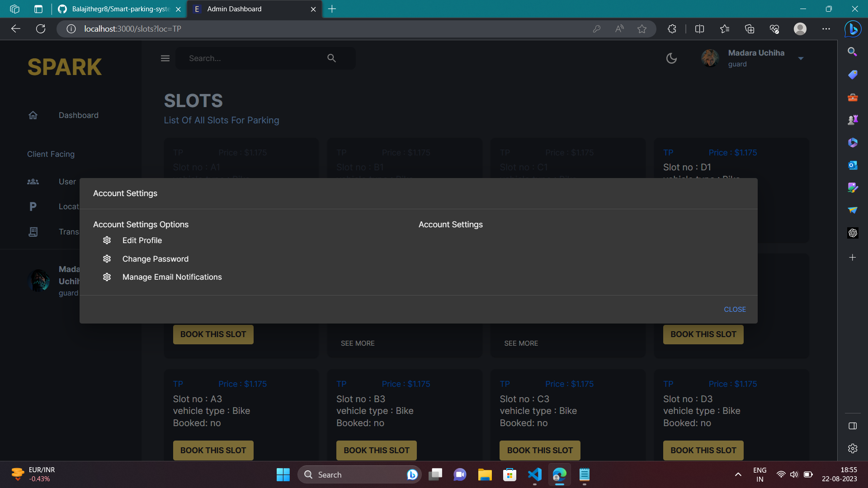868x488 pixels.
Task: Toggle dark mode with the moon icon
Action: (671, 58)
